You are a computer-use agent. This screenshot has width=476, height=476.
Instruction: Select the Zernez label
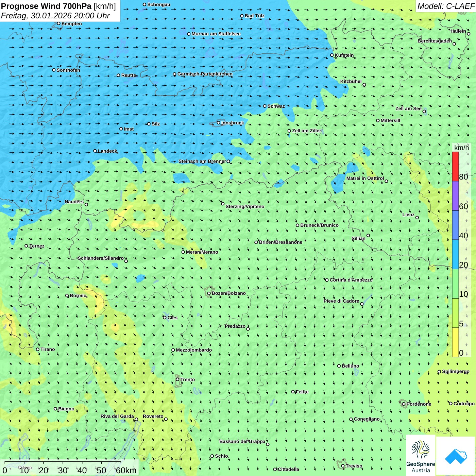pos(37,246)
